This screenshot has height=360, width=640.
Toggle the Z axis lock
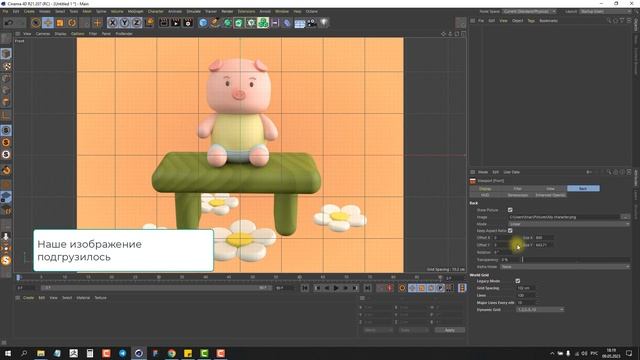coord(137,23)
